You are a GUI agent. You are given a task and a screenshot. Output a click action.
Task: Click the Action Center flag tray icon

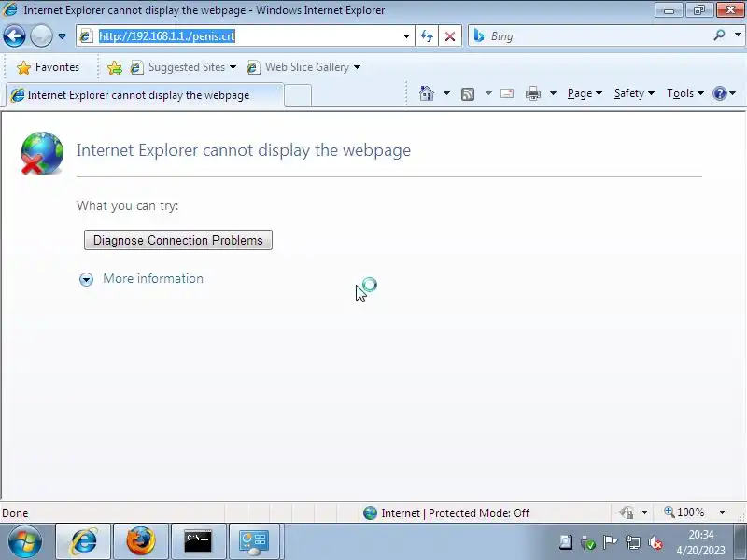click(610, 542)
